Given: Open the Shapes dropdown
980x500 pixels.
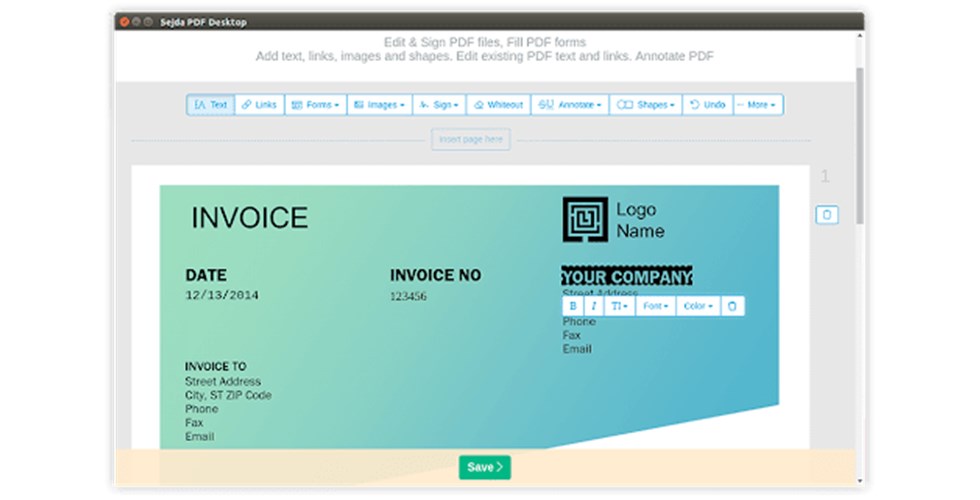Looking at the screenshot, I should (646, 105).
